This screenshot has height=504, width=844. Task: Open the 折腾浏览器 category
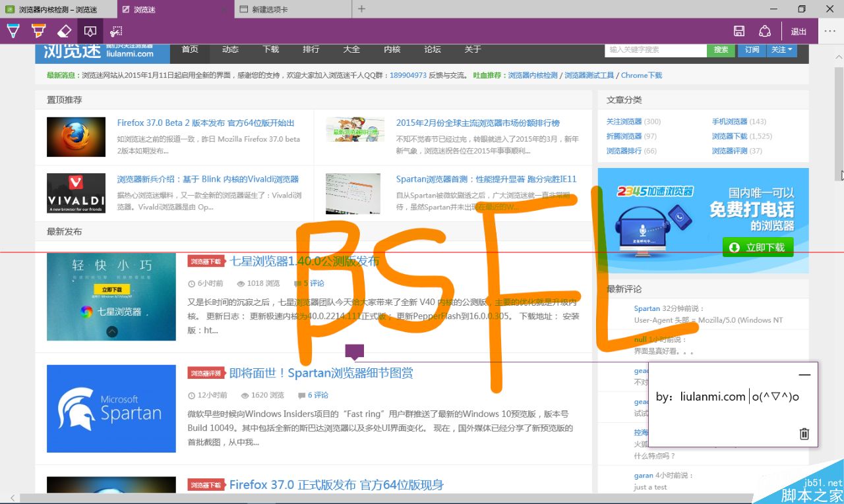(624, 136)
